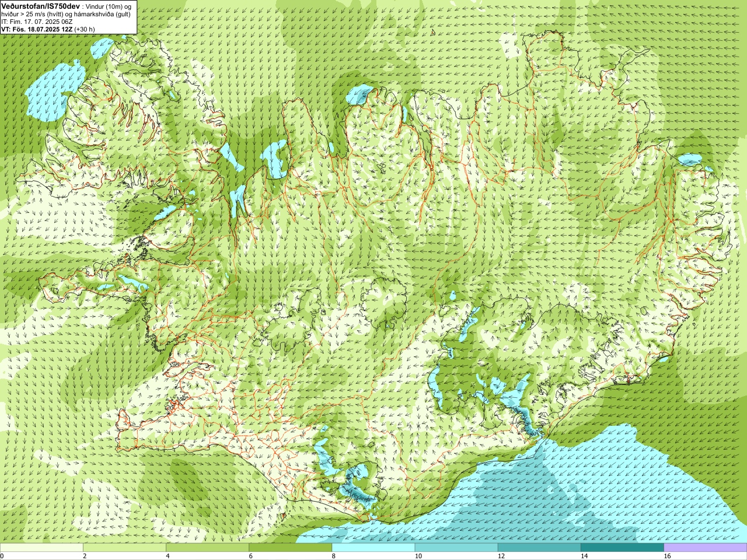
Task: Select the 14–16 m/s dark teal swatch
Action: (622, 547)
